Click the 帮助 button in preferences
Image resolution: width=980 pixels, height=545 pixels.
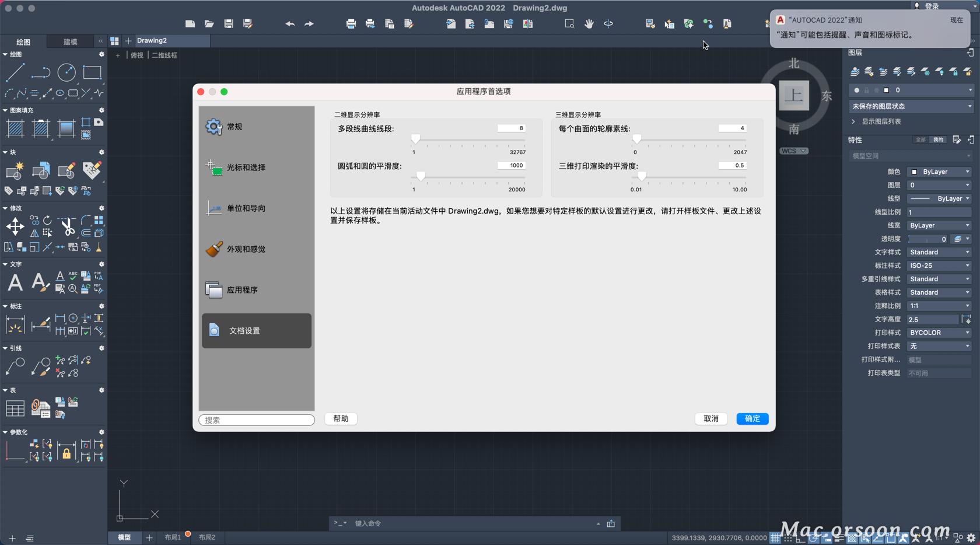341,419
